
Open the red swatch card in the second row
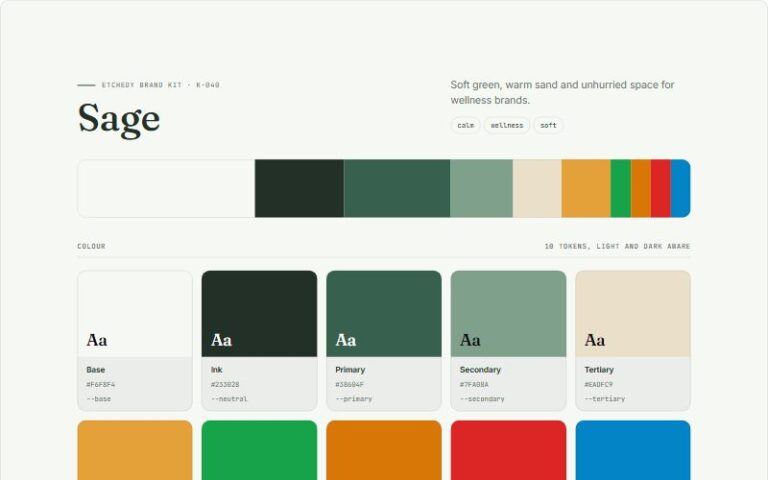click(508, 450)
